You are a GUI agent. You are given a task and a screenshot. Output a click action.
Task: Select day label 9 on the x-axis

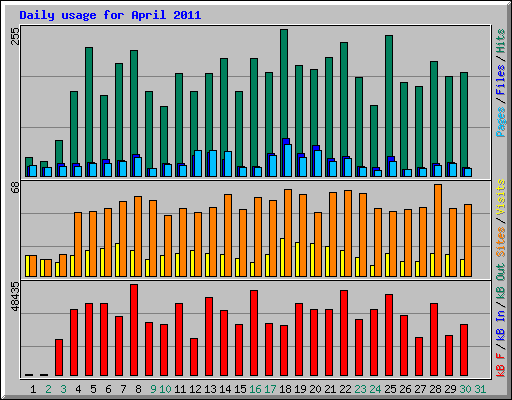153,389
